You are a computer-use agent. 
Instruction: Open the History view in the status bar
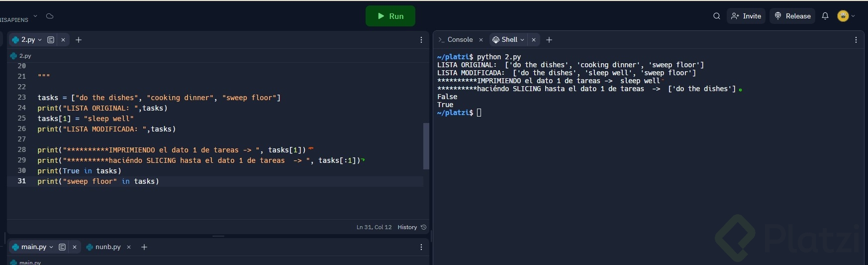(x=411, y=227)
